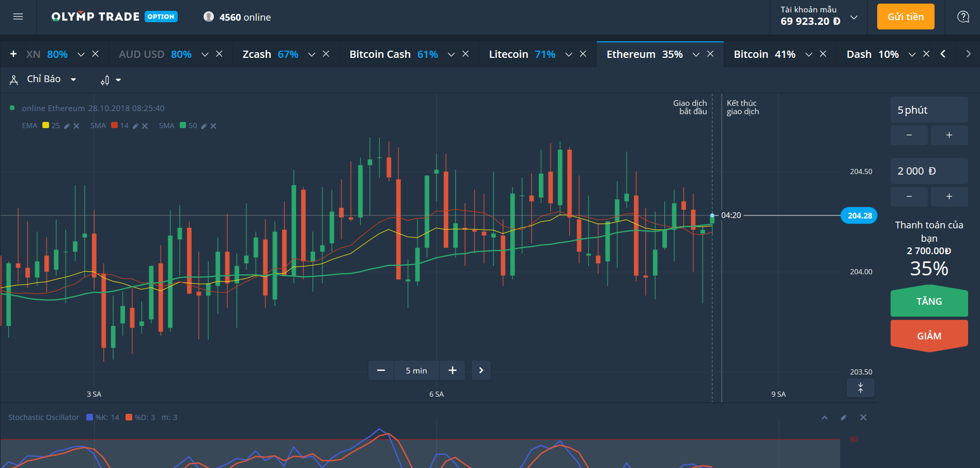Edit the EMA 25 indicator settings
Screen dimensions: 980x468
67,126
